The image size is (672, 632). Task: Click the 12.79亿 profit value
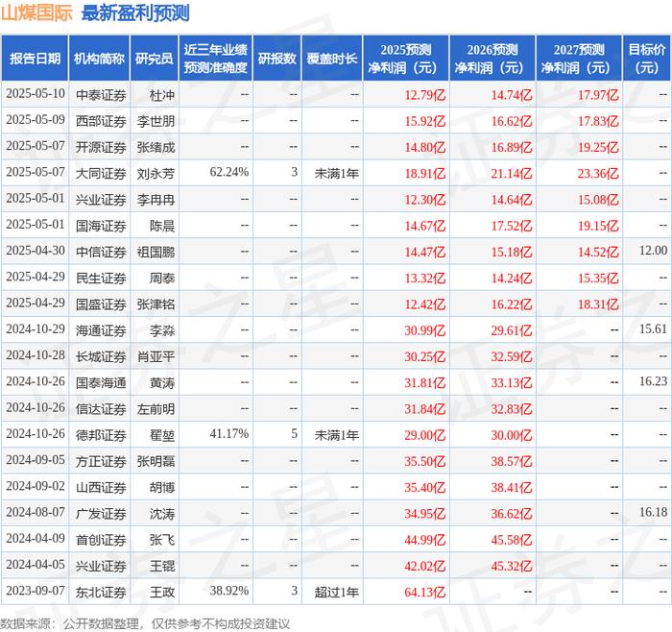tap(424, 95)
